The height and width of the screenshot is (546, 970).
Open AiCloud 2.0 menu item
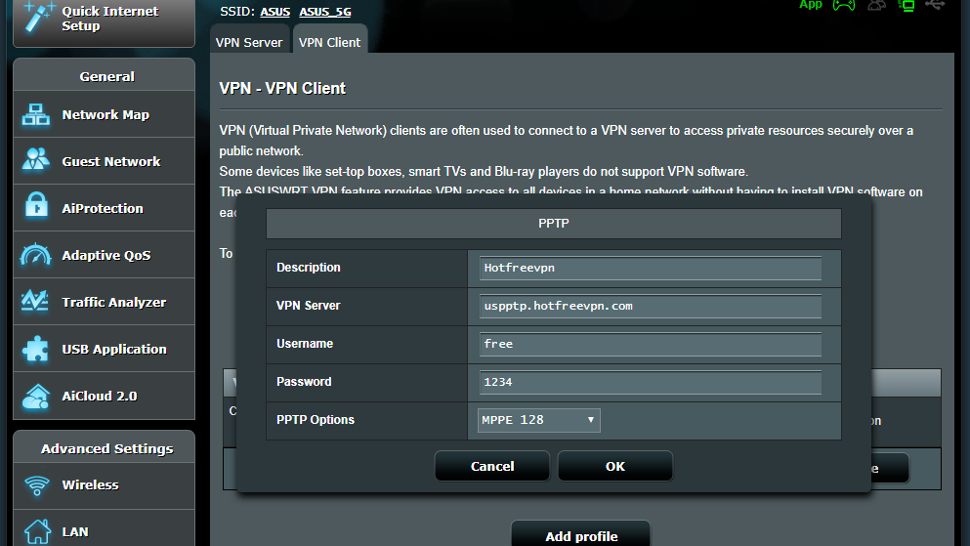(x=104, y=396)
